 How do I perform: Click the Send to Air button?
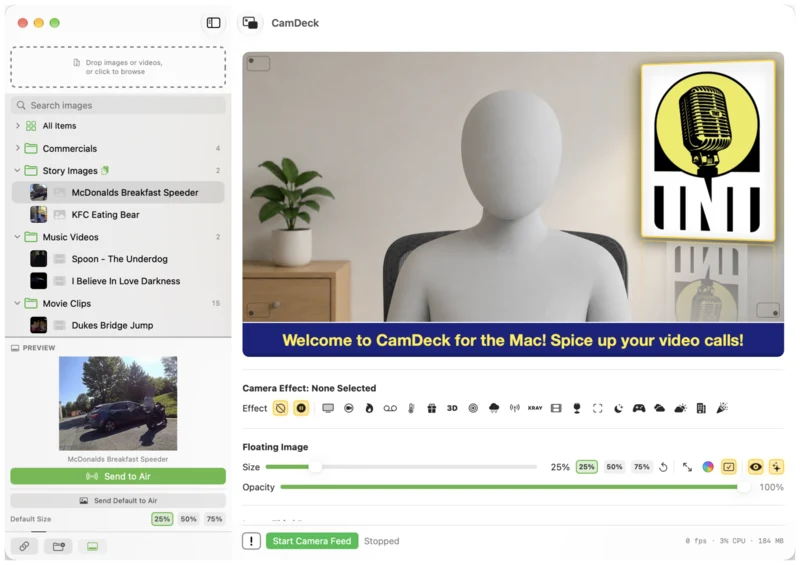[118, 476]
